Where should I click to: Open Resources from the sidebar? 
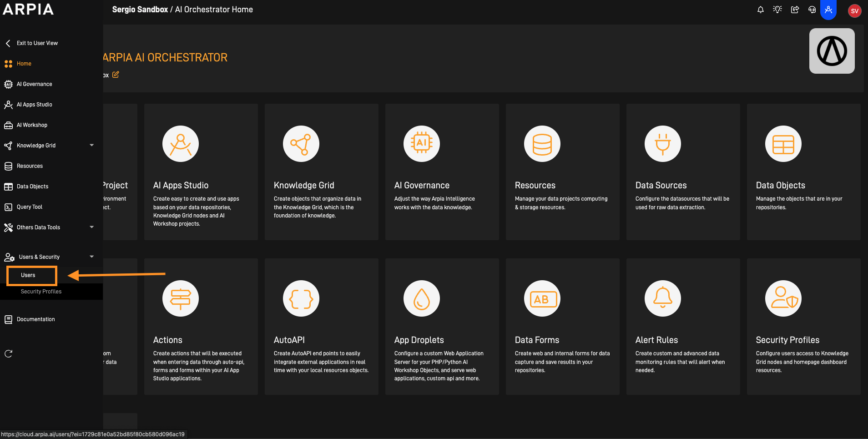pyautogui.click(x=30, y=166)
